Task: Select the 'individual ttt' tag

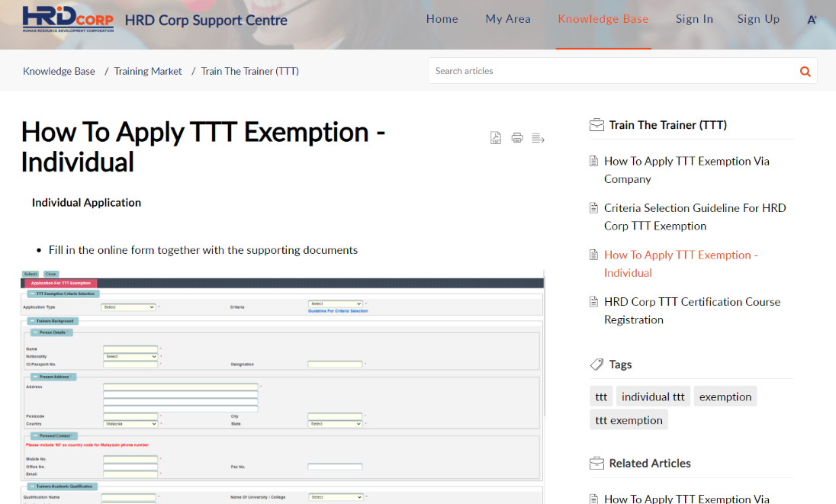Action: click(x=653, y=396)
